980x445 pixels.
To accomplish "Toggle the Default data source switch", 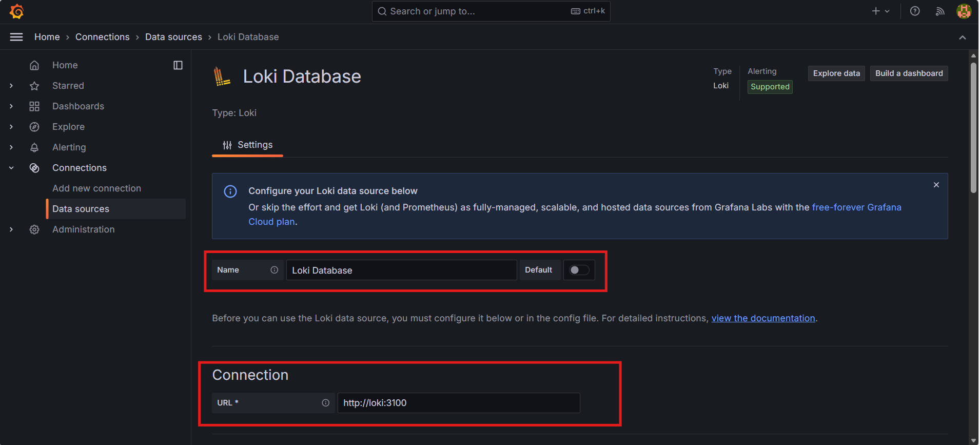I will (x=579, y=270).
